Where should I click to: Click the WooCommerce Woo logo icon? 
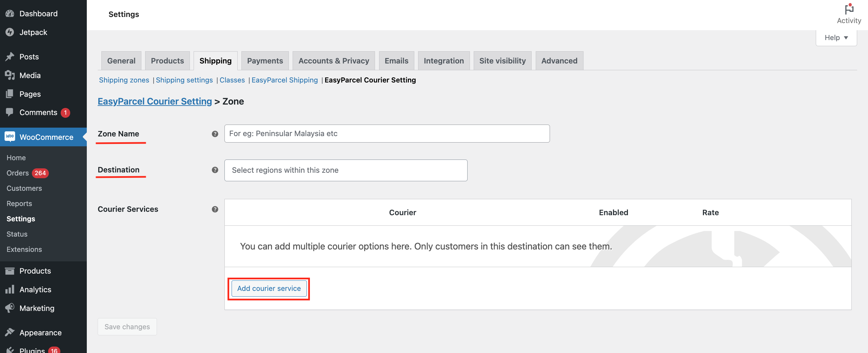coord(10,137)
